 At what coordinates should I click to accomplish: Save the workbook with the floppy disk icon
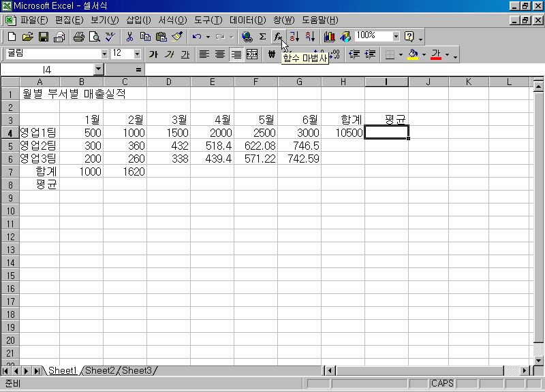(x=44, y=37)
